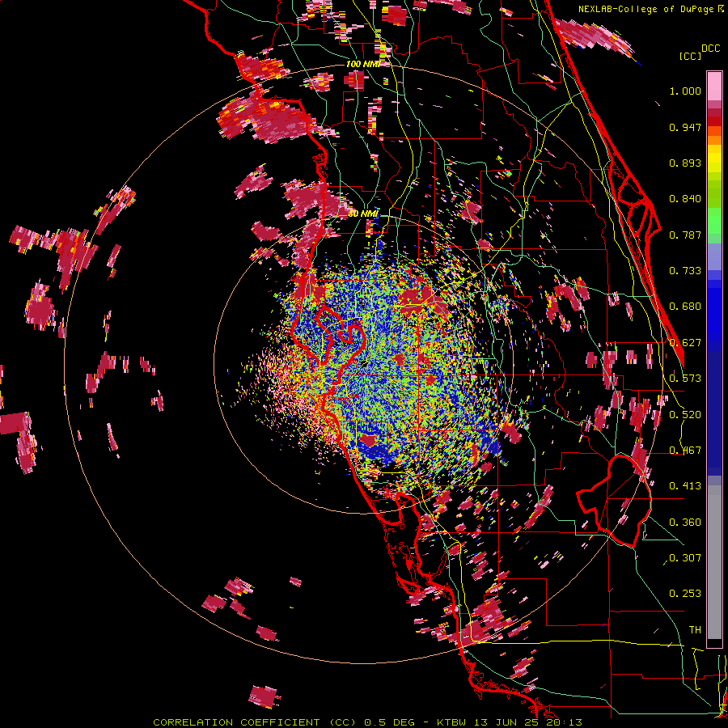
Task: Select the 0.680 scale value
Action: (x=685, y=307)
